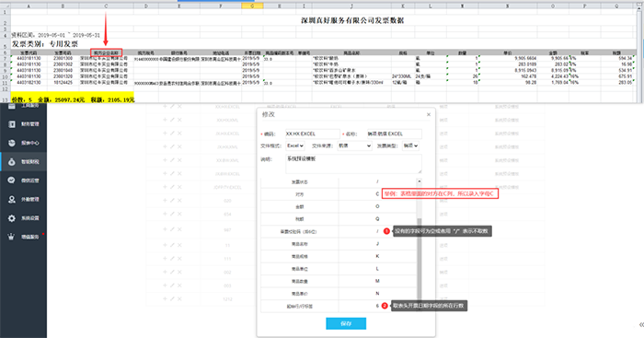This screenshot has height=338, width=644.
Task: Select 智能财税 money-bag sidebar item
Action: pos(23,161)
